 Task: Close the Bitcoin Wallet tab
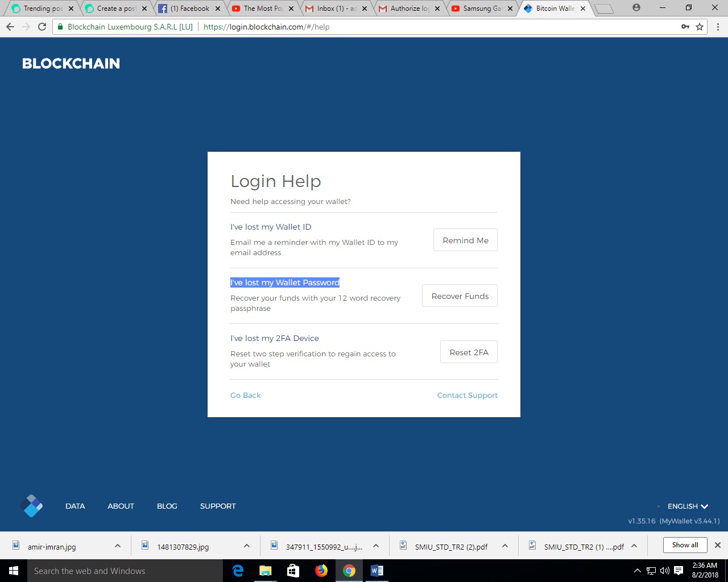[583, 9]
